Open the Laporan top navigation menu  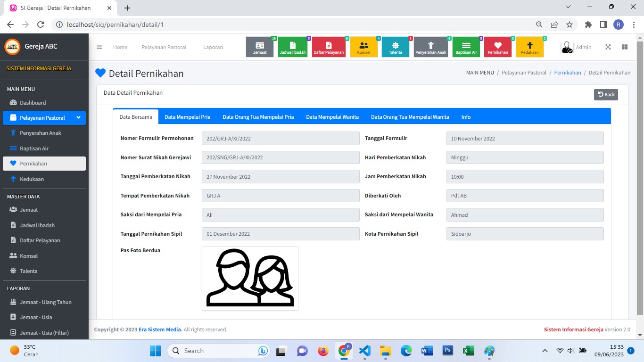(x=213, y=47)
